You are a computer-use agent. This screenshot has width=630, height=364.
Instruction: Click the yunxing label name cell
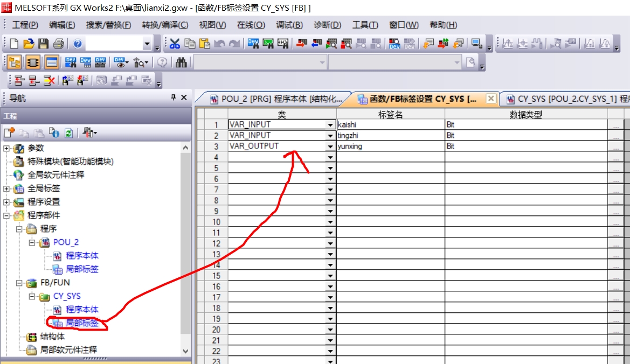click(x=390, y=146)
